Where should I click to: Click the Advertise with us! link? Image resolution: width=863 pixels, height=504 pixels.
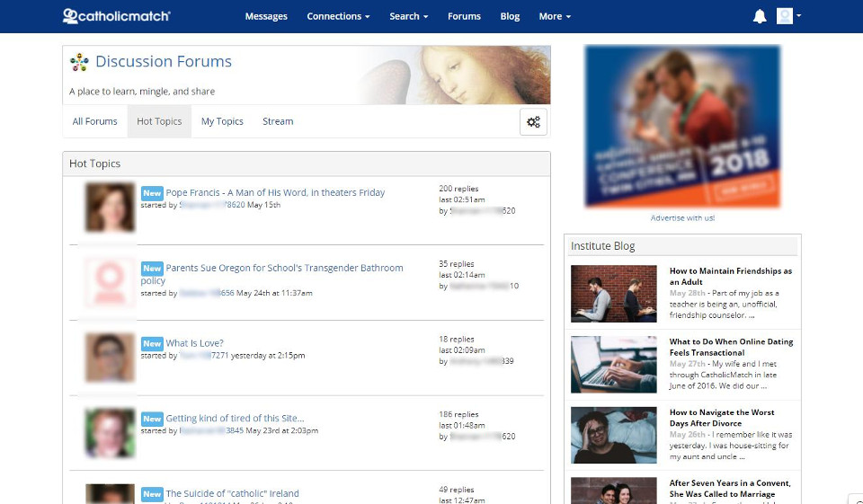click(683, 218)
